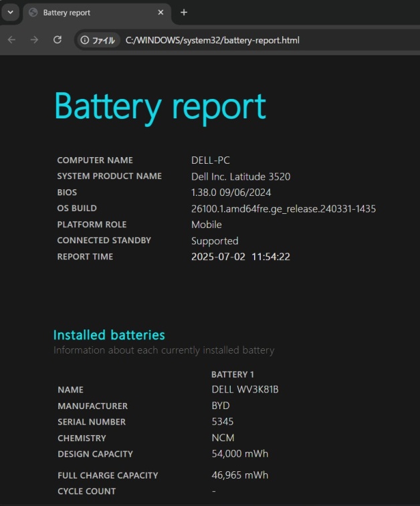Select the DELL-PC value
Screen dimensions: 420x506
pyautogui.click(x=211, y=160)
